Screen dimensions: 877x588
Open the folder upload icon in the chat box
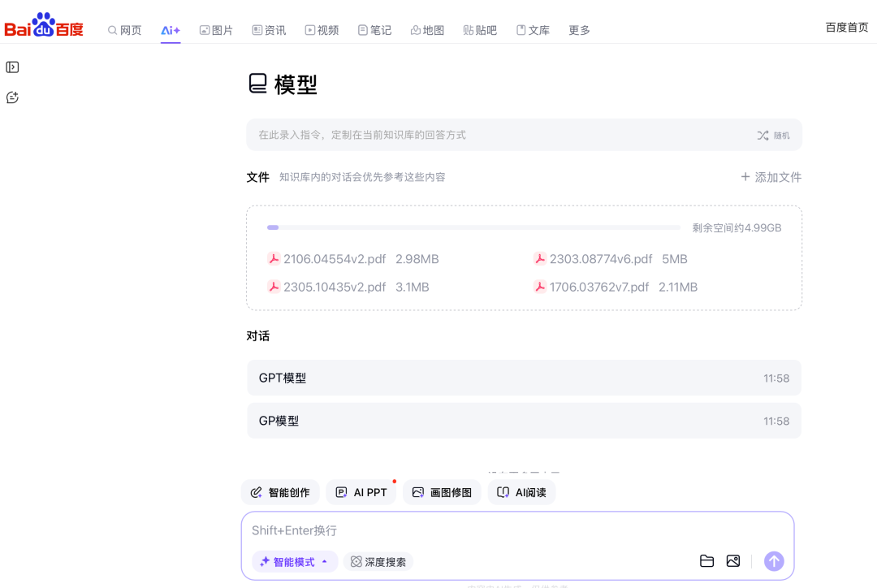(x=707, y=561)
